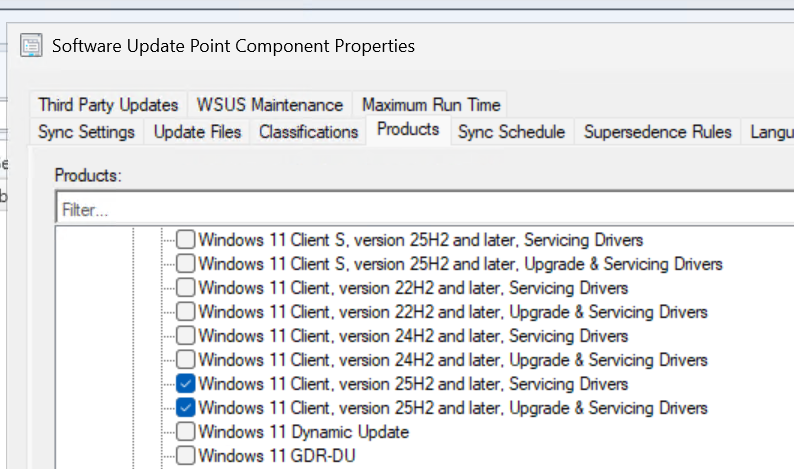
Task: Enable the Windows 11 GDR-DU checkbox
Action: point(186,456)
